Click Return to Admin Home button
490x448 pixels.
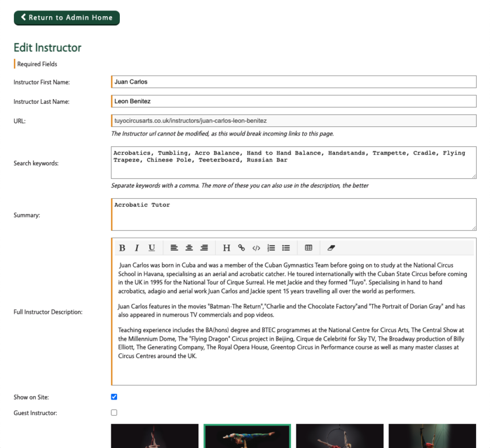[x=66, y=18]
